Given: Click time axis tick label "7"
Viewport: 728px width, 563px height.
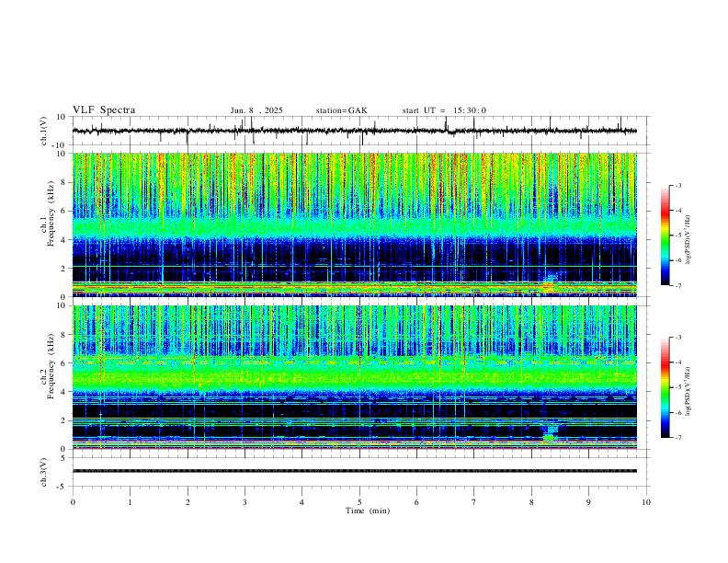Looking at the screenshot, I should tap(474, 502).
